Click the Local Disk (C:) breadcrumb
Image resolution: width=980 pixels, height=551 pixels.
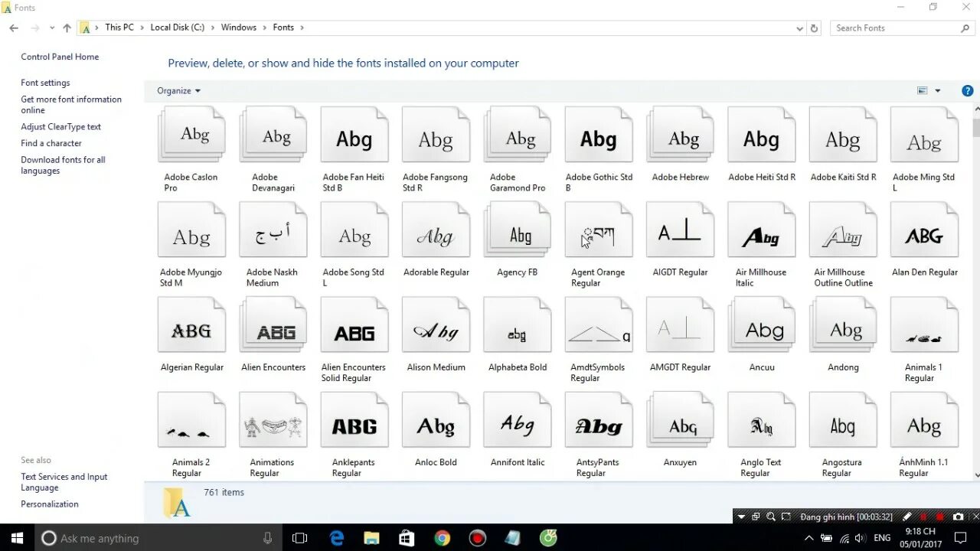[x=178, y=28]
